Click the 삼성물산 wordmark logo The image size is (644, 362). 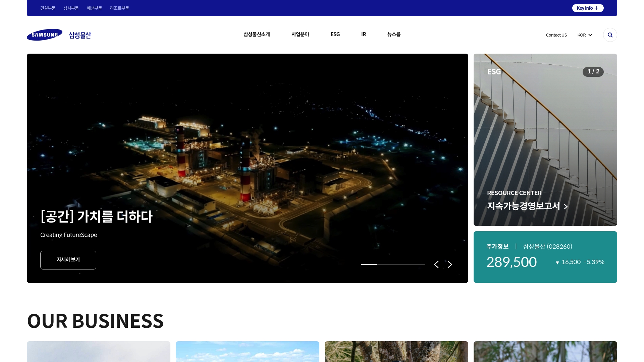pos(79,35)
